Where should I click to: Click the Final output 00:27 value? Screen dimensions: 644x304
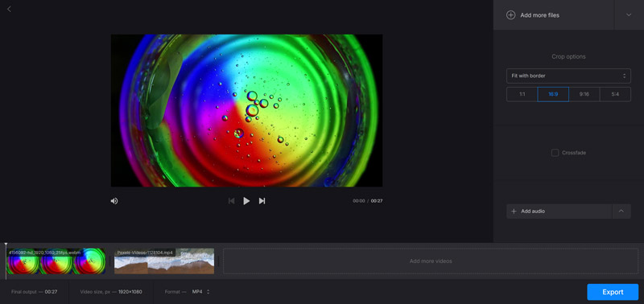click(x=51, y=292)
